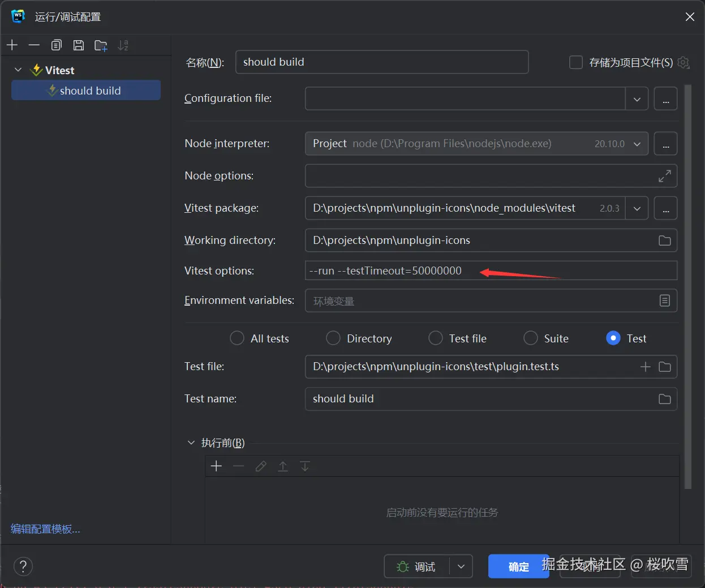The height and width of the screenshot is (588, 705).
Task: Open settings gear next to store-as-project-file
Action: (x=683, y=62)
